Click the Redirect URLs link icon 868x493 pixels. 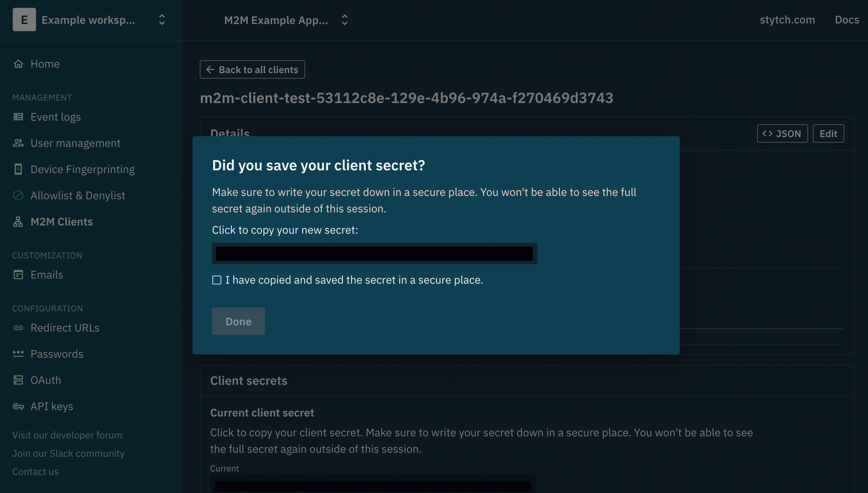[18, 328]
